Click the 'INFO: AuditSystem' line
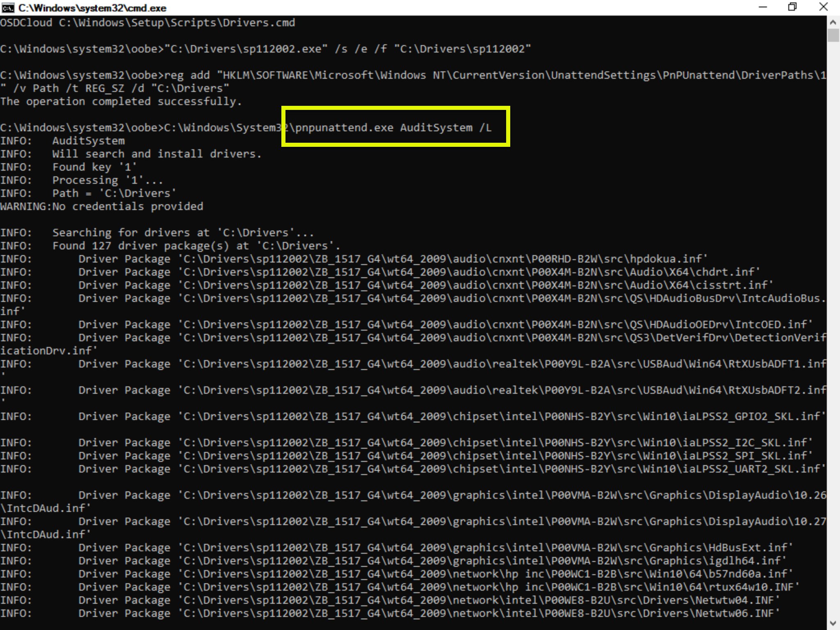 click(x=62, y=141)
